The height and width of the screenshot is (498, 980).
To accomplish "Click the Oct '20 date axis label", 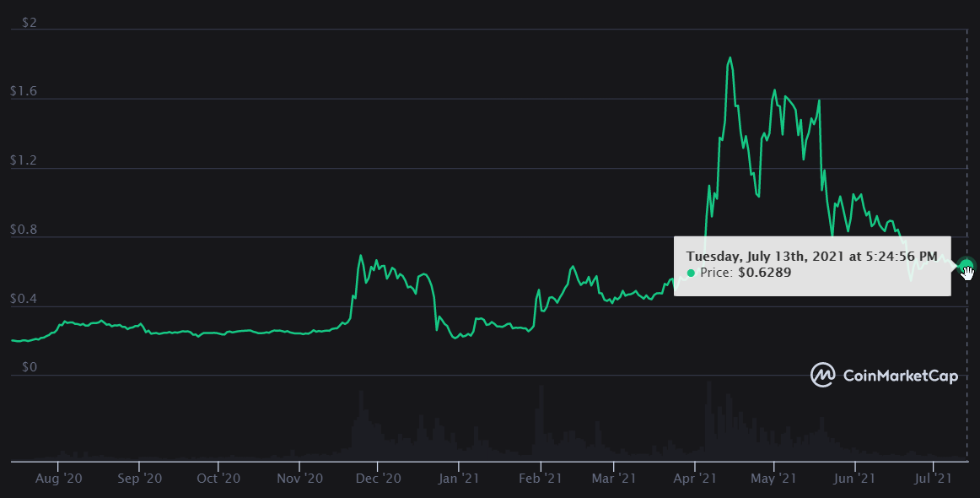I will [218, 479].
